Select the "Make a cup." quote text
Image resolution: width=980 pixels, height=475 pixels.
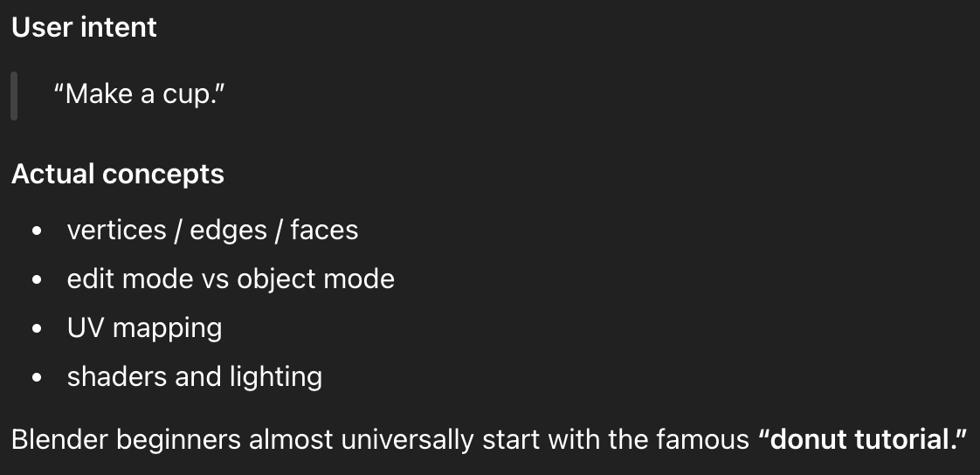point(139,94)
